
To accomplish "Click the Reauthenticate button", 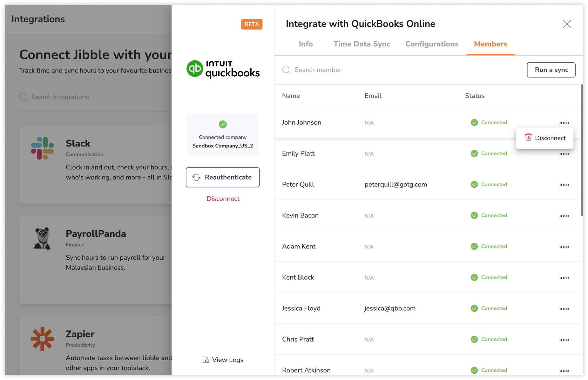I will pyautogui.click(x=223, y=177).
